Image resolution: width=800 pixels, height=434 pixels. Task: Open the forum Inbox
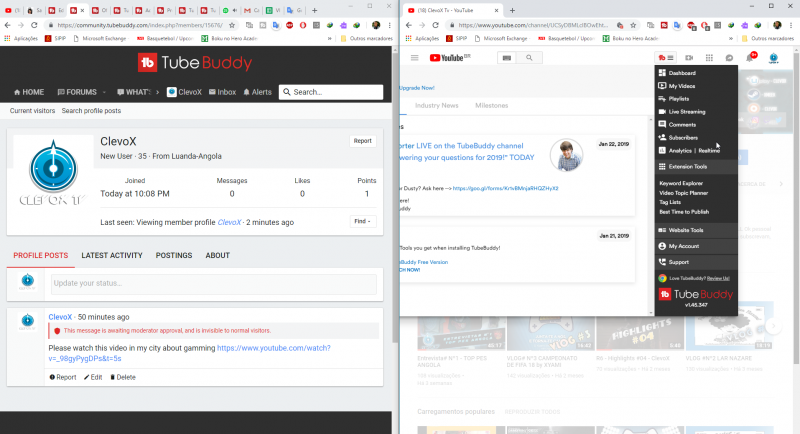(221, 92)
